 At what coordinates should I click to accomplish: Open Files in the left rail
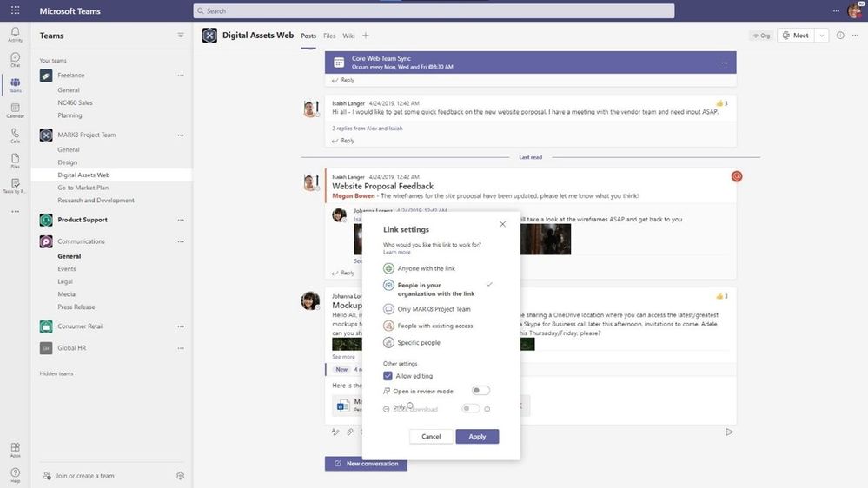[15, 161]
